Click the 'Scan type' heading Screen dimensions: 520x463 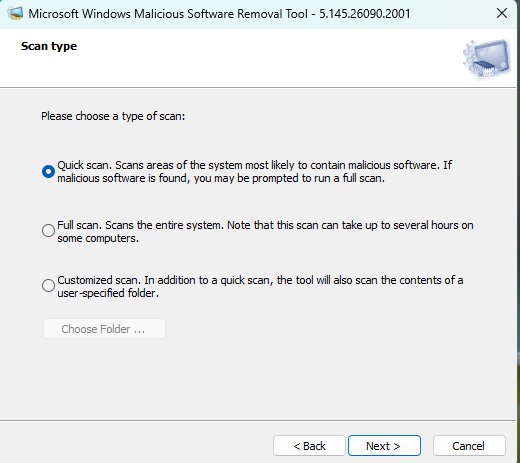click(x=49, y=46)
